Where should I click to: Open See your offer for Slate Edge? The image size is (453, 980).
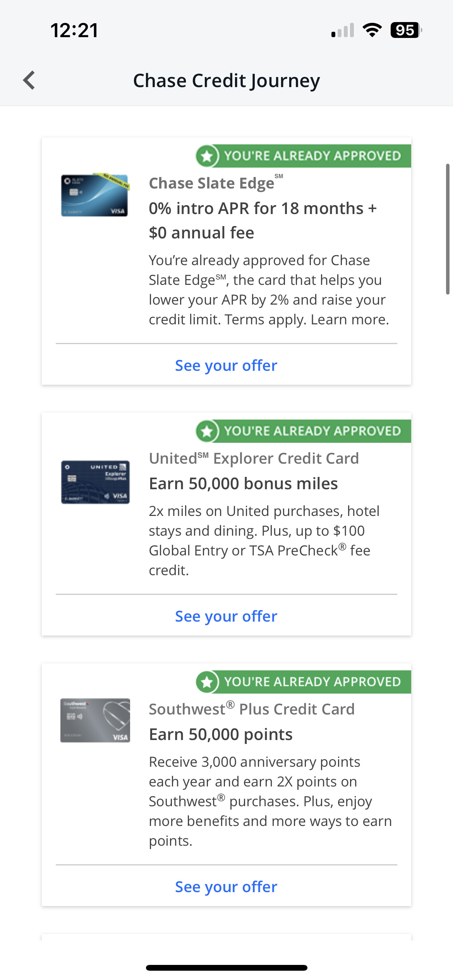coord(226,365)
